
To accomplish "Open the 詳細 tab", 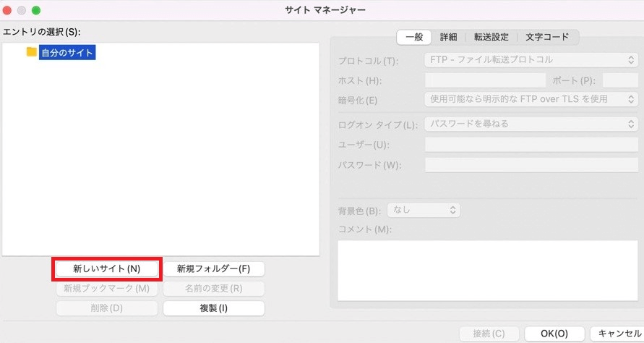I will tap(450, 37).
